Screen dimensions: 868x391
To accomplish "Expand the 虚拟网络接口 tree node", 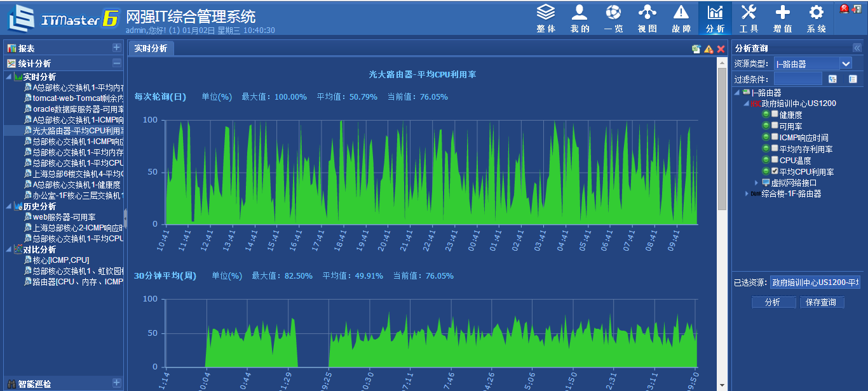I will [756, 183].
